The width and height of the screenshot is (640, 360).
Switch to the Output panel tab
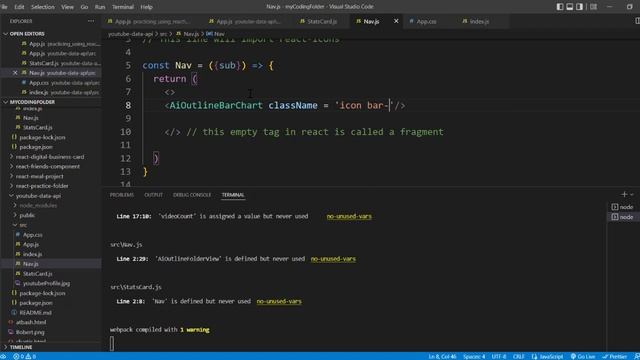(x=153, y=195)
